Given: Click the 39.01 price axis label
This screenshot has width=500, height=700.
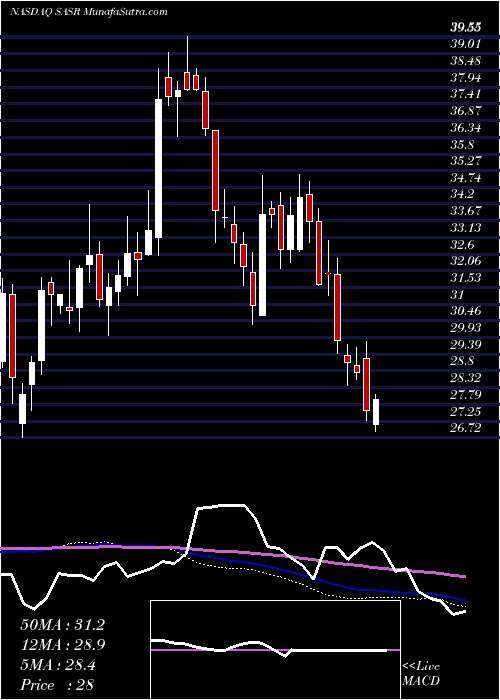Looking at the screenshot, I should coord(466,44).
